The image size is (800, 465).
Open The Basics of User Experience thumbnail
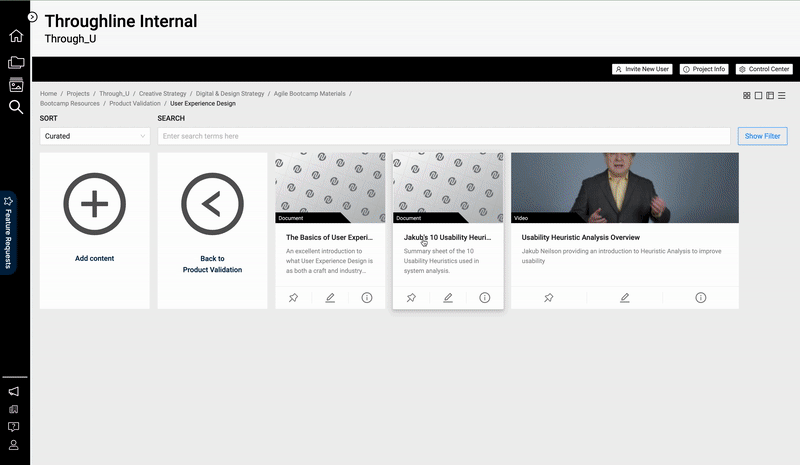click(x=330, y=188)
